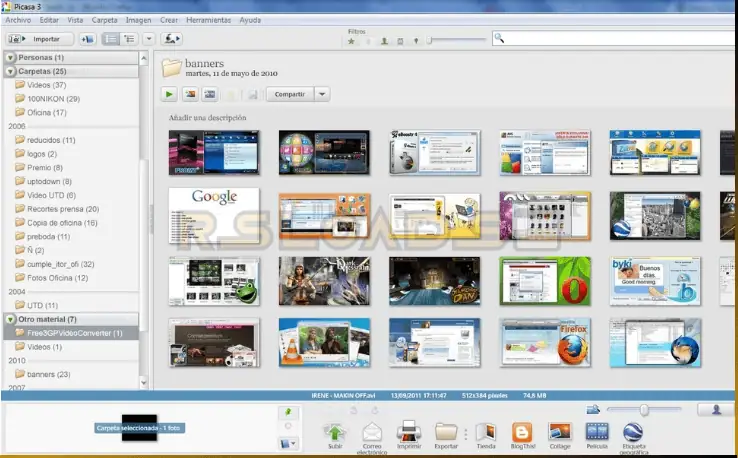Open the Editar menu
Image resolution: width=738 pixels, height=458 pixels.
[x=49, y=20]
